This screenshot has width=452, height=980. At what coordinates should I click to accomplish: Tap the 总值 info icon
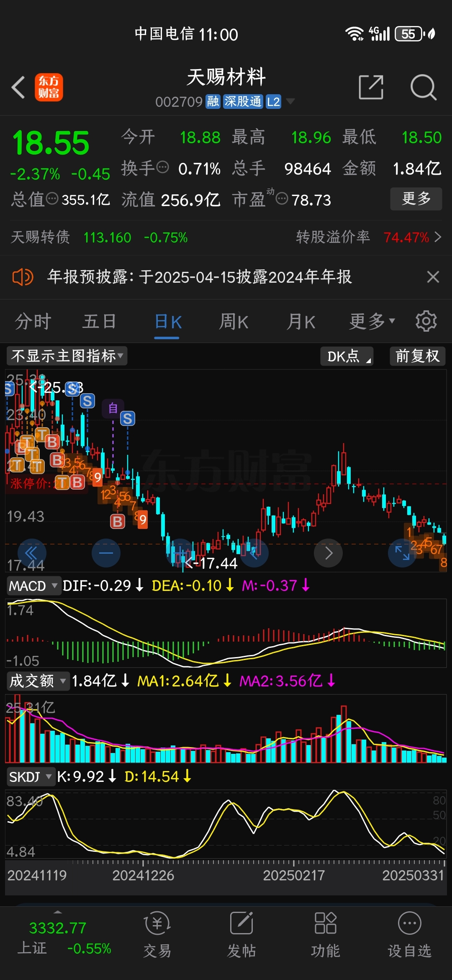(x=52, y=199)
